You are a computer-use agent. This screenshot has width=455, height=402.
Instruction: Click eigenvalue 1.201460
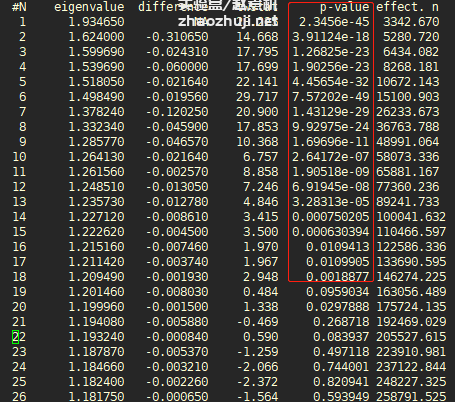click(96, 292)
